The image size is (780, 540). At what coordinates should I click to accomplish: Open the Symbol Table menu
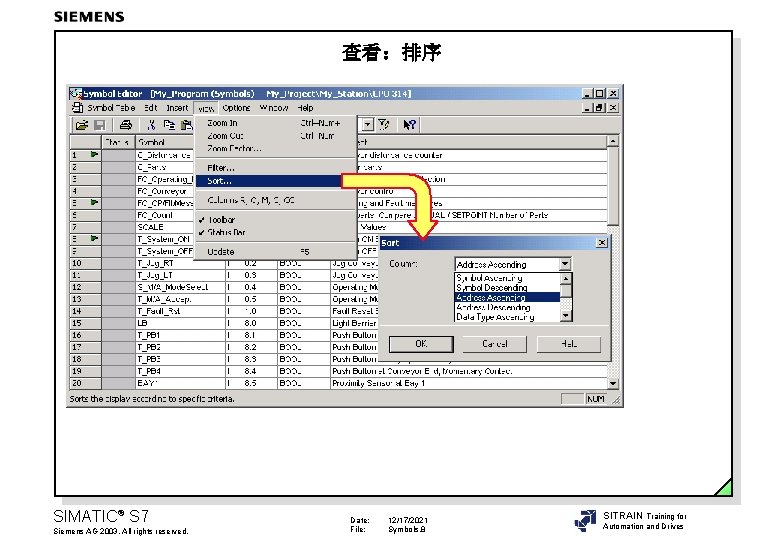point(111,108)
